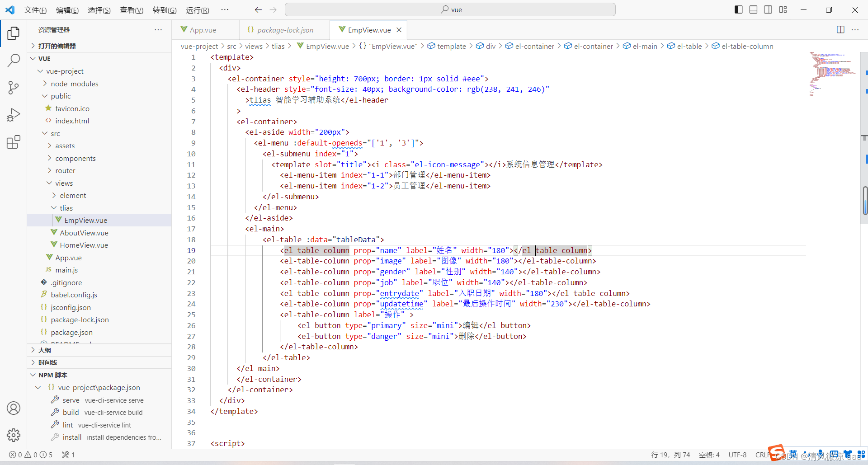Screen dimensions: 868x465
Task: Go back with the navigation arrow
Action: [258, 9]
